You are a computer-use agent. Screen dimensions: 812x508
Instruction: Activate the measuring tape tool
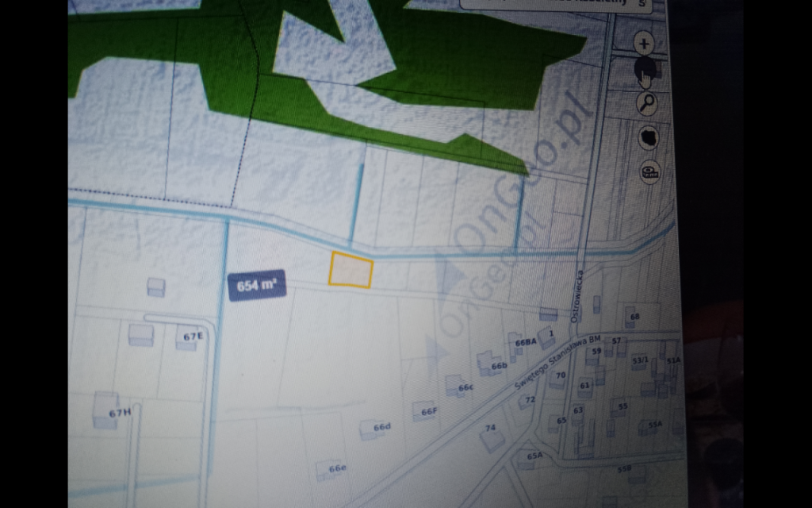[650, 171]
